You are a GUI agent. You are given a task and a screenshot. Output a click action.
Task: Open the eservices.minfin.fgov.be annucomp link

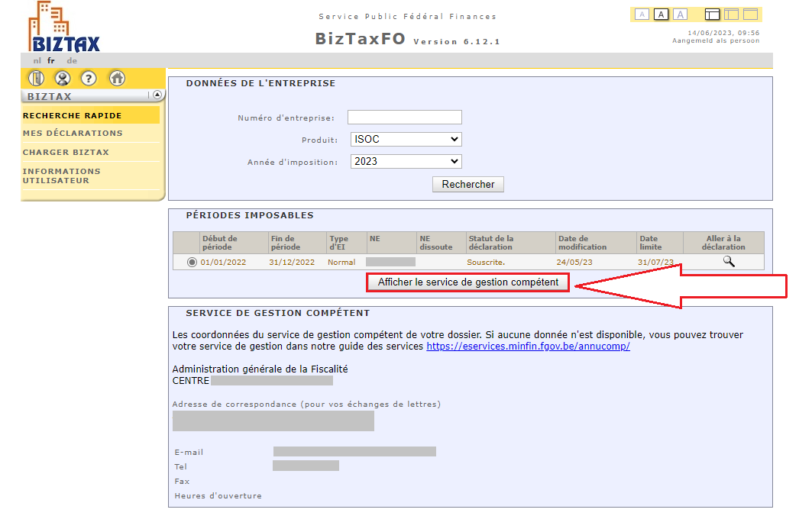point(528,347)
